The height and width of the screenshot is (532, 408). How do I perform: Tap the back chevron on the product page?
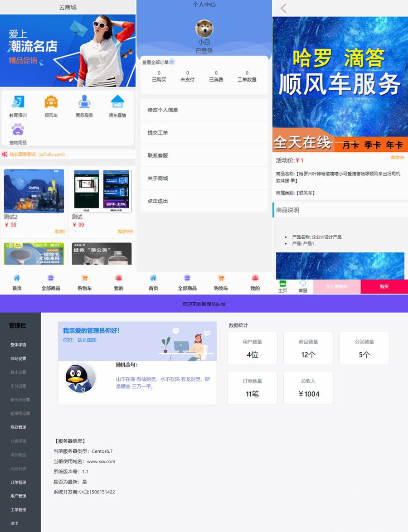[282, 8]
